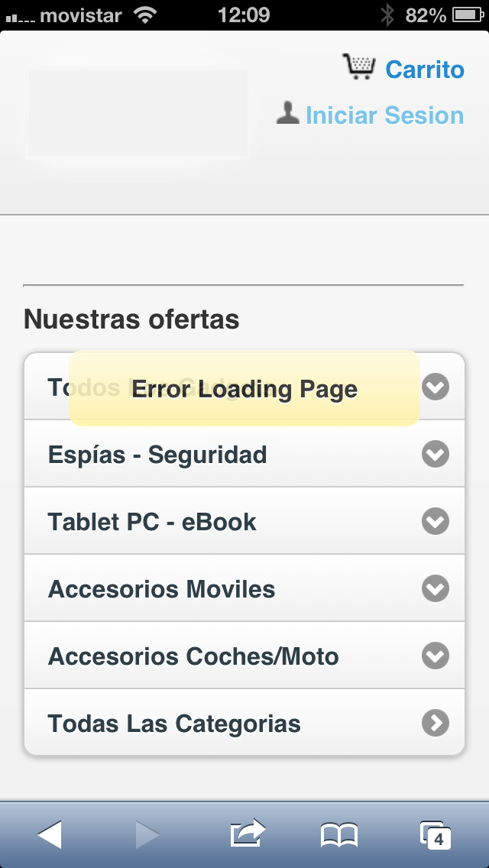489x868 pixels.
Task: Expand the Accesorios Moviles chevron
Action: pyautogui.click(x=436, y=588)
